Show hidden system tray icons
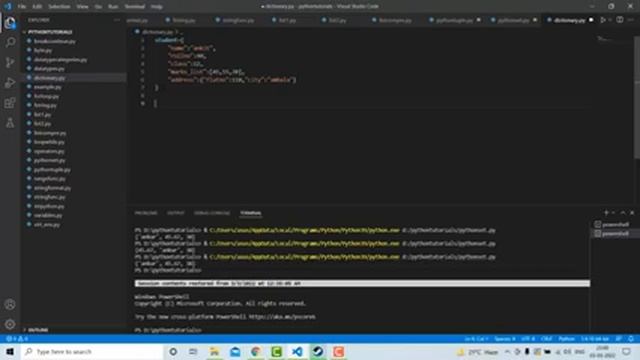Image resolution: width=640 pixels, height=360 pixels. pyautogui.click(x=507, y=351)
